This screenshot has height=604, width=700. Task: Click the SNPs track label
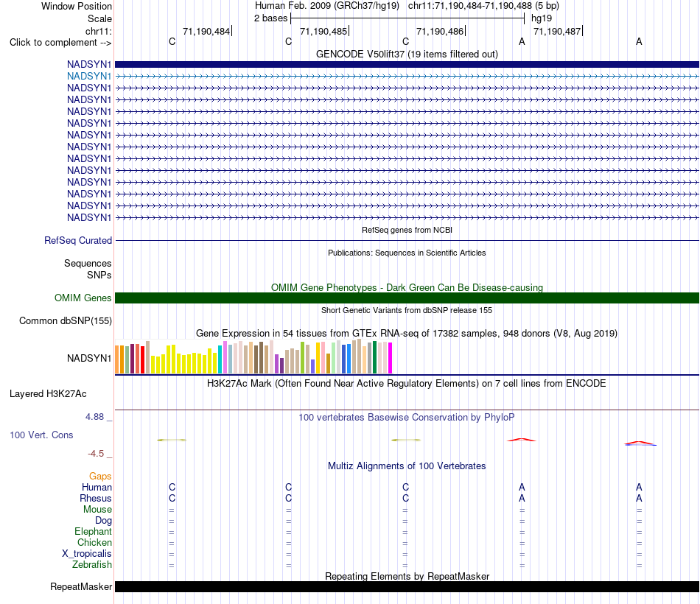click(99, 275)
